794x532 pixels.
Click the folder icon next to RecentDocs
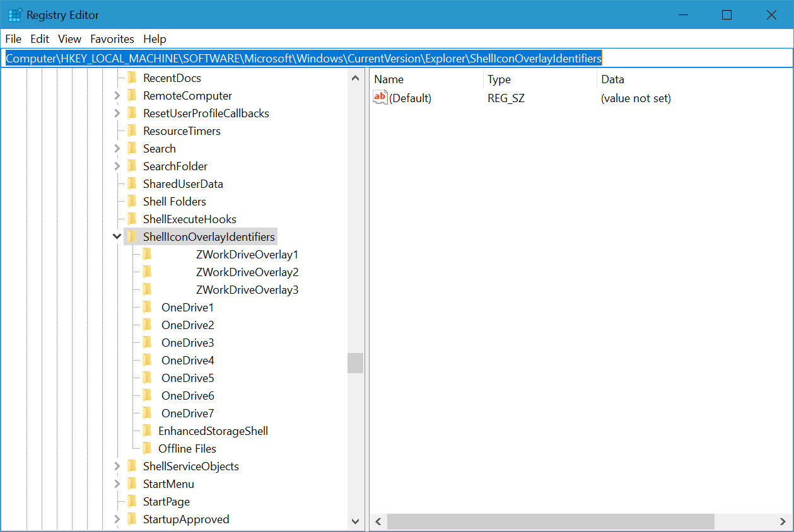(132, 78)
